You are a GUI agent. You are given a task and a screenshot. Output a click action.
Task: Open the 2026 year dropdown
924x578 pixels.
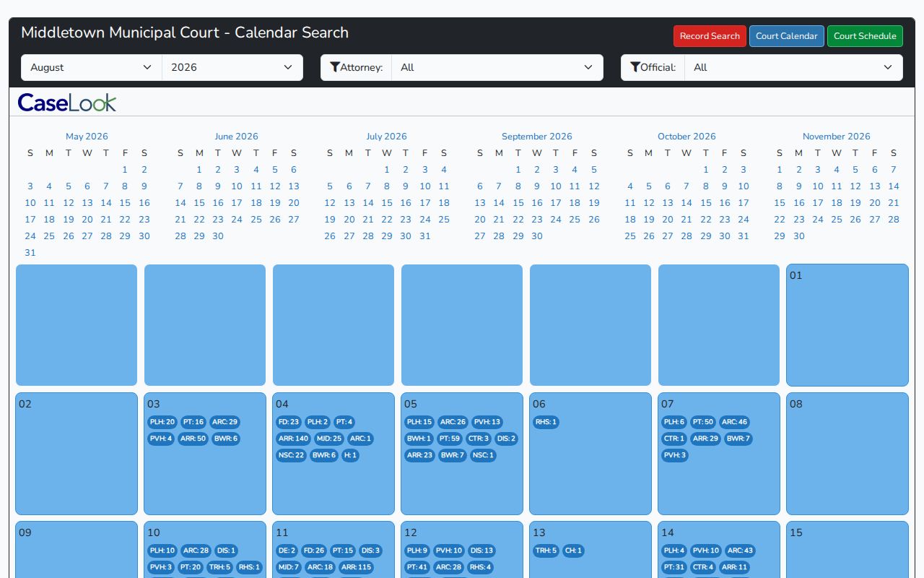click(232, 67)
